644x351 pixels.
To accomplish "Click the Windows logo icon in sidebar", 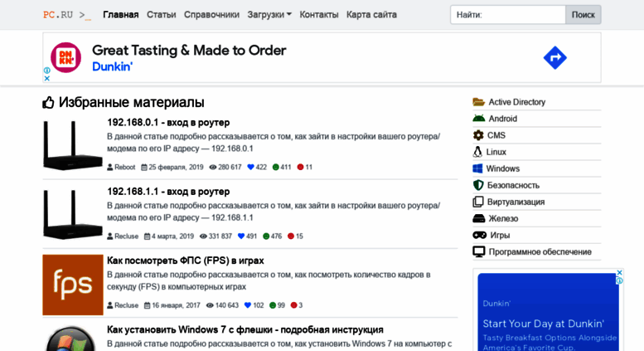I will click(477, 168).
